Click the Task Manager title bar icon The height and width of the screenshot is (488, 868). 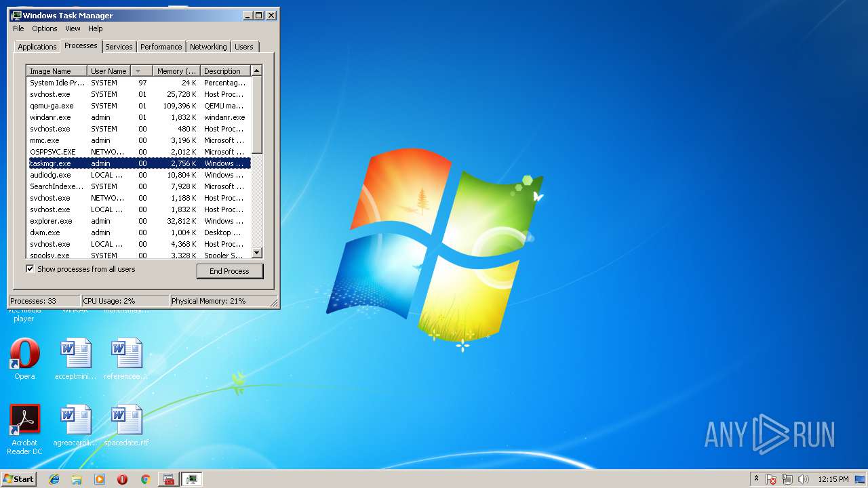[16, 15]
